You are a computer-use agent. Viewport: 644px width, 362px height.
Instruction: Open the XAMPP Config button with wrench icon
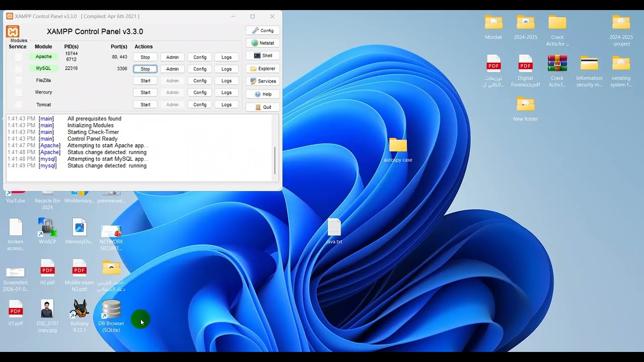click(263, 31)
